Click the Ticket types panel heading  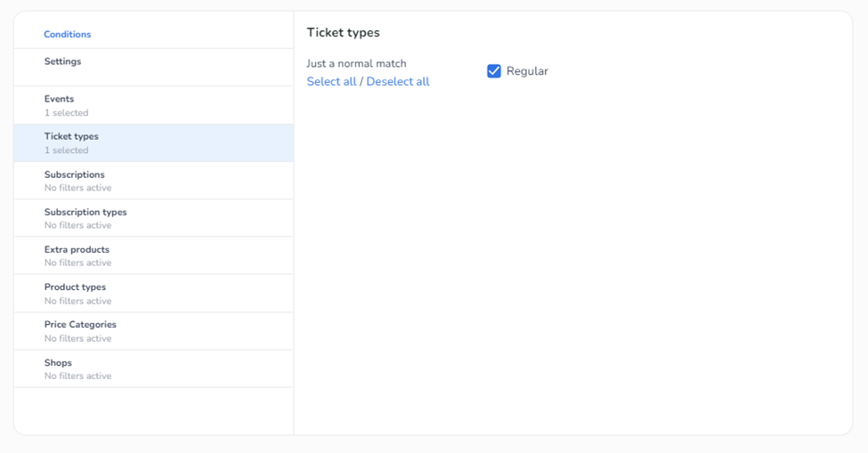tap(343, 33)
